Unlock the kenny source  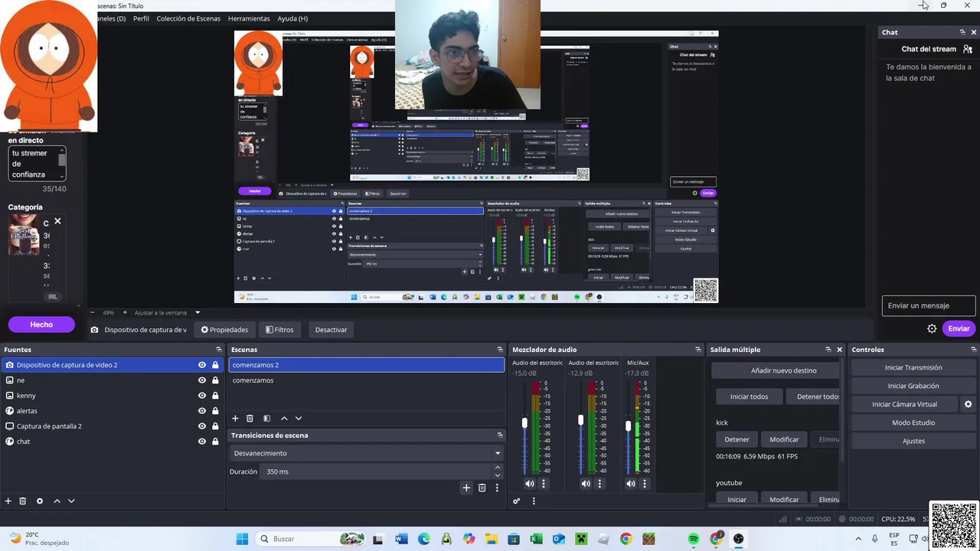tap(215, 396)
